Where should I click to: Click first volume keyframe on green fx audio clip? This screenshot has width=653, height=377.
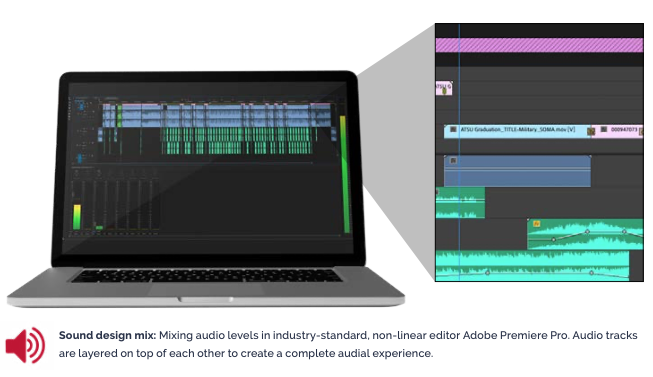[553, 240]
